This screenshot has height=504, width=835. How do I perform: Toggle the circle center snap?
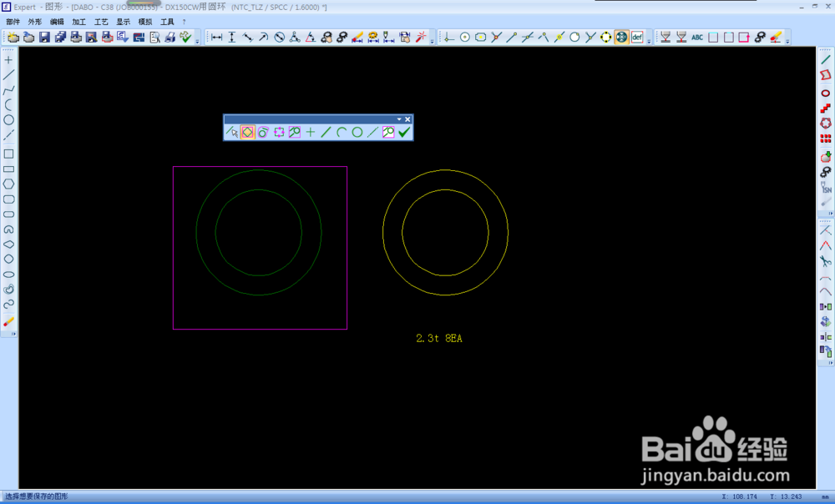tap(465, 38)
